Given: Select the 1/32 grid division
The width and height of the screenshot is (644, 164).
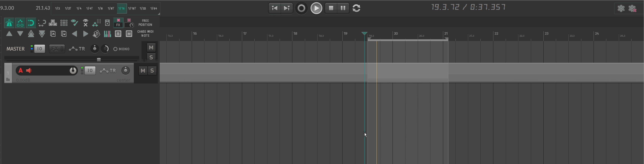Looking at the screenshot, I should click(x=143, y=8).
